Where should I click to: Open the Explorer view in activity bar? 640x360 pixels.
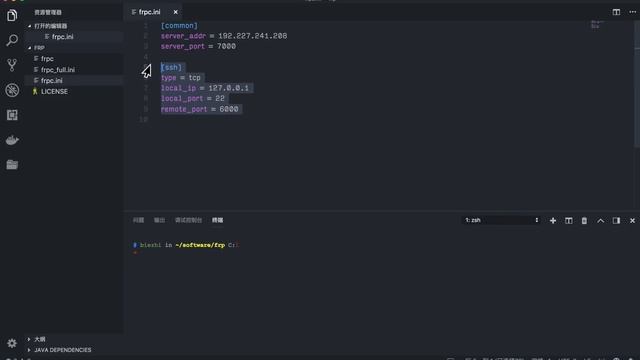pos(12,16)
